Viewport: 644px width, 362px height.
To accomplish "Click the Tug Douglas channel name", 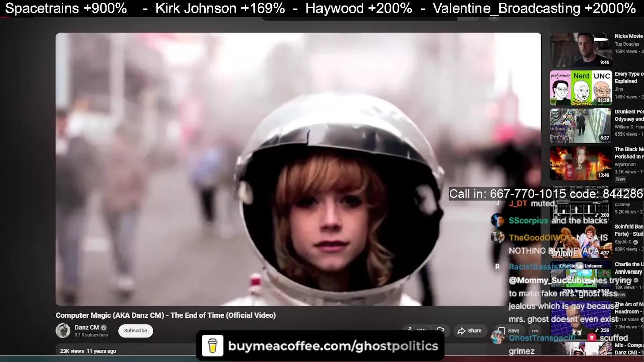I will pos(627,44).
